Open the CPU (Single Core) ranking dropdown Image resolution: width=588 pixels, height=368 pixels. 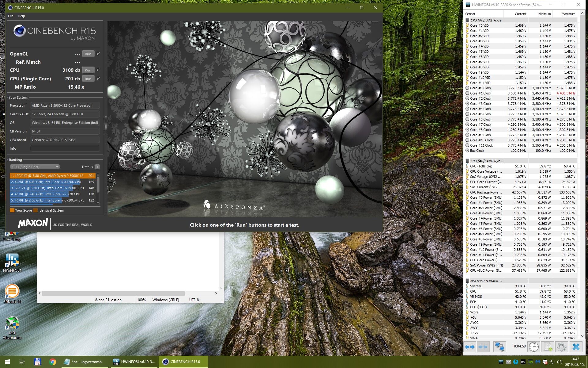[x=35, y=167]
